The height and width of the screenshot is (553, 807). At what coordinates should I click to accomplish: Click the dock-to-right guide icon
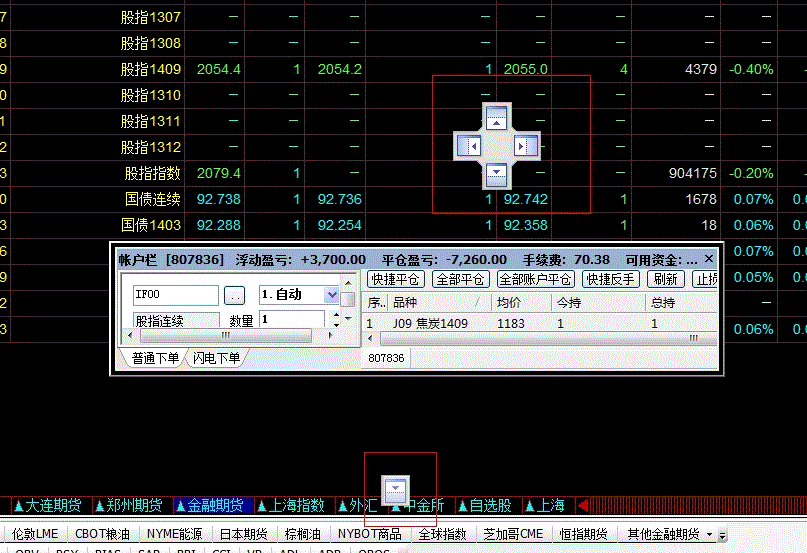(526, 146)
